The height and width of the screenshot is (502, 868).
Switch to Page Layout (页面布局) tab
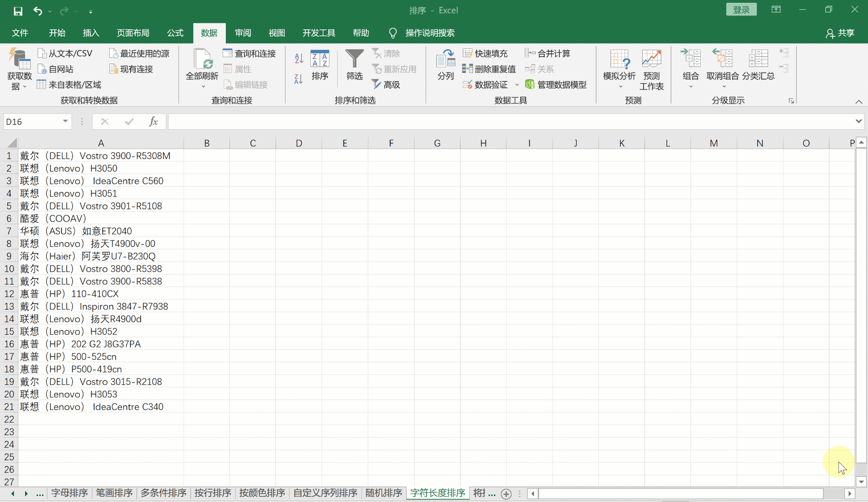click(x=133, y=33)
